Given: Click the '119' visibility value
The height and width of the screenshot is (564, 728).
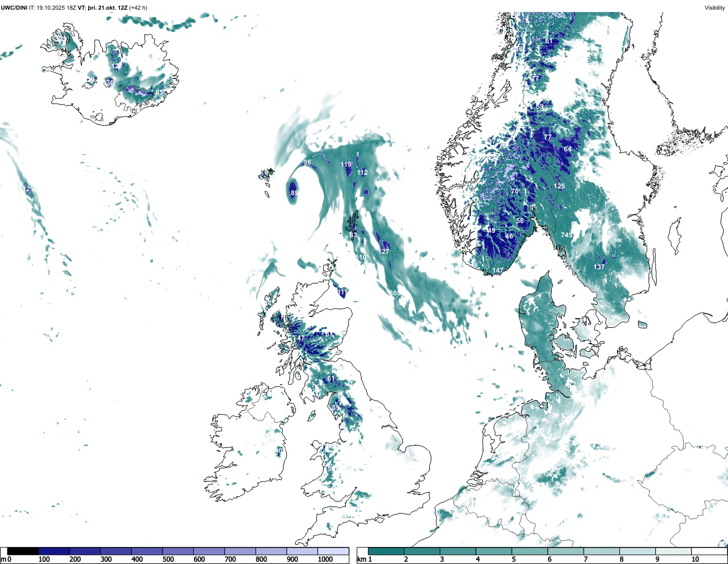Looking at the screenshot, I should [x=346, y=164].
